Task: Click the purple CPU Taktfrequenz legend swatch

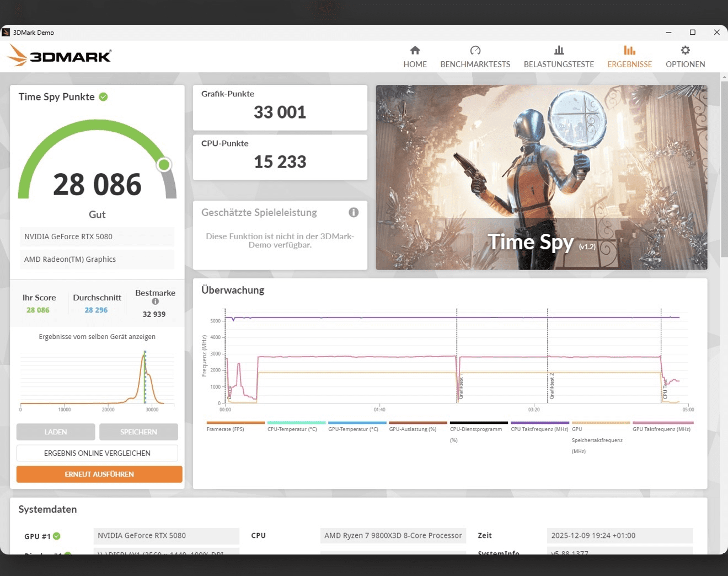Action: click(540, 423)
